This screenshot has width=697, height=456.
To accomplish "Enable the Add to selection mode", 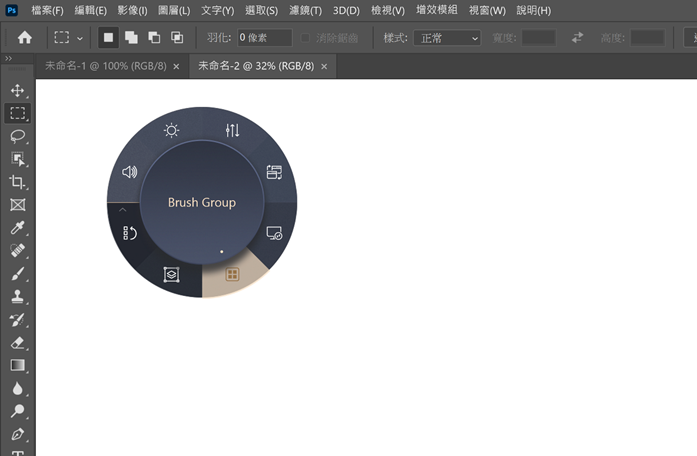I will point(131,38).
